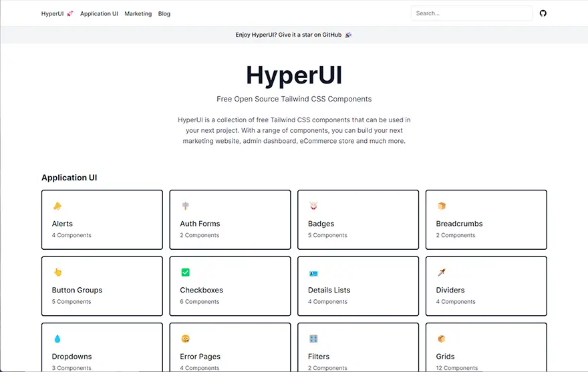Open the Error Pages card title
The image size is (588, 372).
[x=200, y=356]
